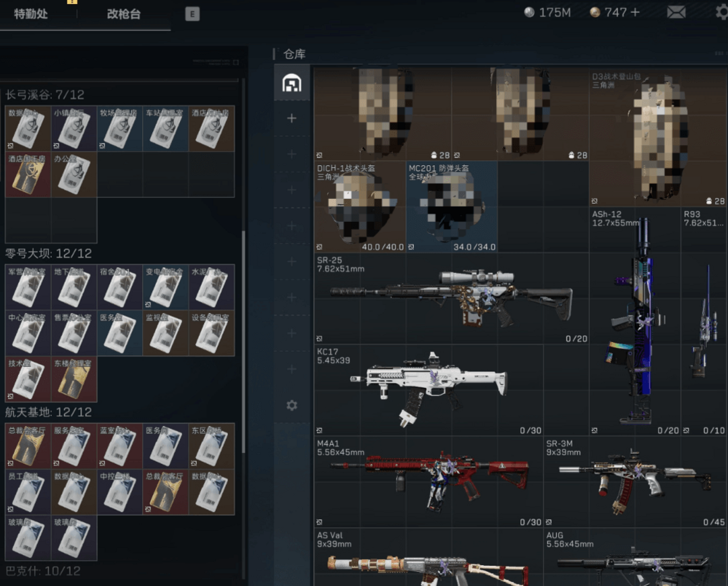Select the DICH-1战术头盔 helmet
Viewport: 728px width, 586px height.
pos(360,206)
